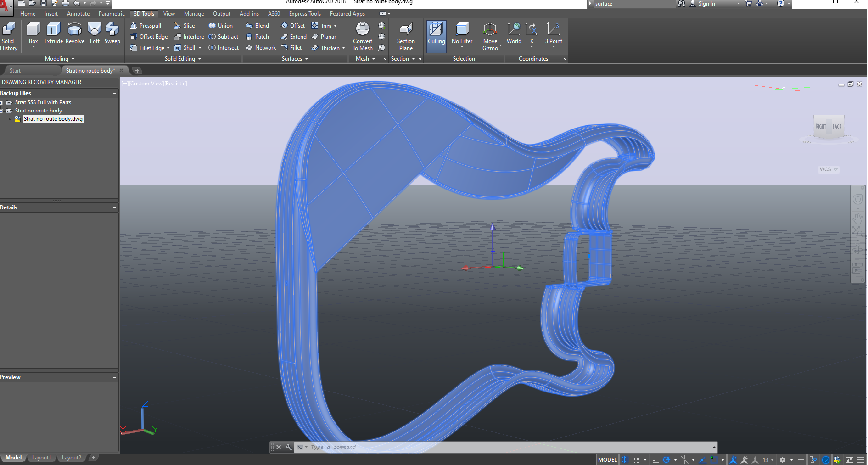Select the Pan tool on the navigation bar

[858, 217]
